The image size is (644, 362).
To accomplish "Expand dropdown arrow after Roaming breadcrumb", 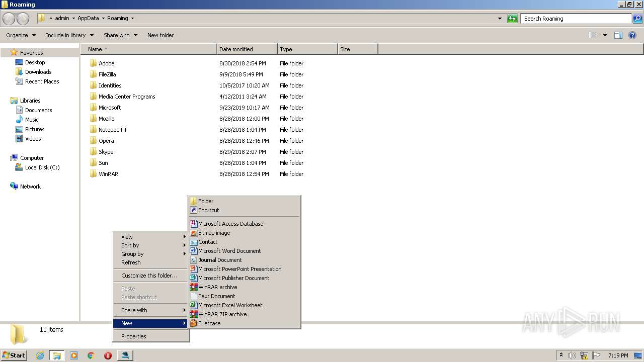I will coord(133,18).
